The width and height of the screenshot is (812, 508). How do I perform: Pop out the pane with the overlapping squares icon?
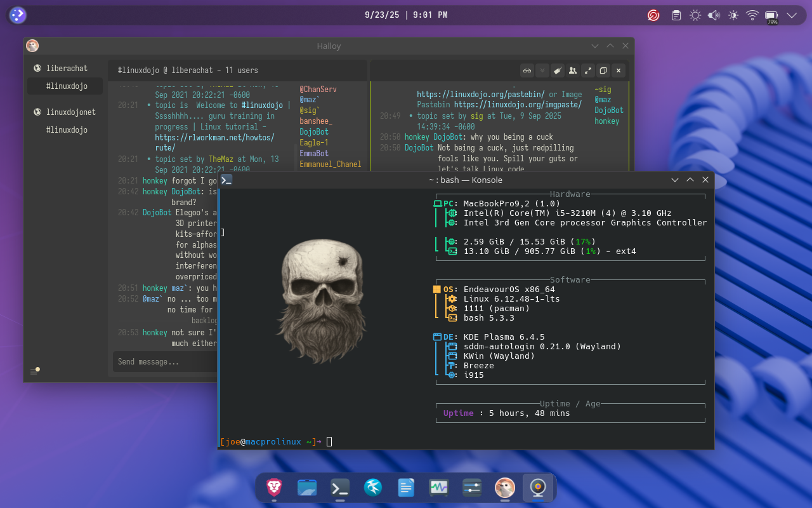603,70
